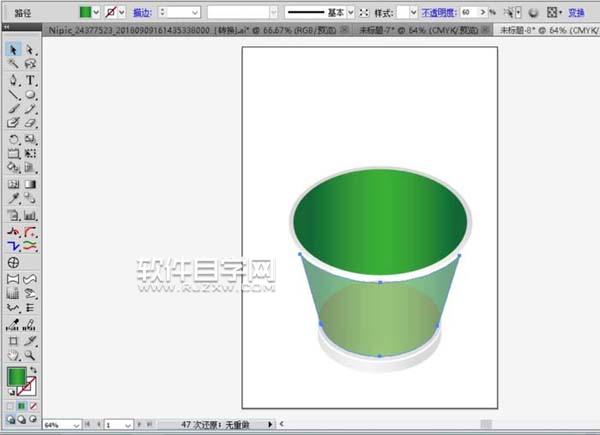Go to the first artboard
This screenshot has height=435, width=600.
point(88,424)
